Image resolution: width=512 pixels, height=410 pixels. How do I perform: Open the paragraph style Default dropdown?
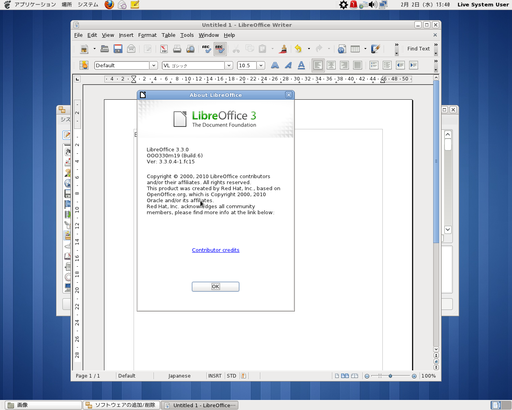coord(153,65)
